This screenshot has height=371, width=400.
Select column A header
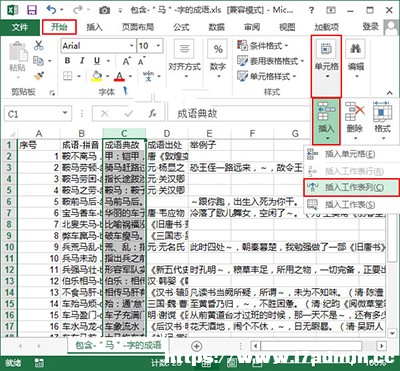click(x=39, y=134)
